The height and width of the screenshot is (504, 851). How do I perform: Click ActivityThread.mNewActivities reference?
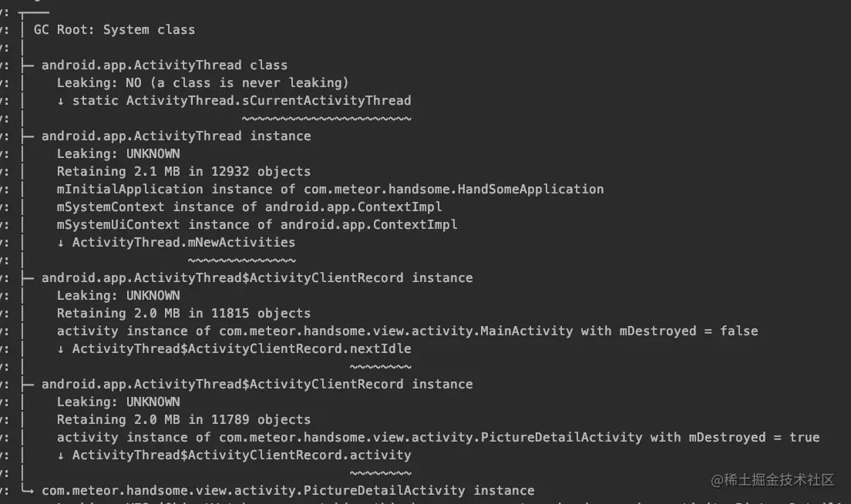click(184, 243)
